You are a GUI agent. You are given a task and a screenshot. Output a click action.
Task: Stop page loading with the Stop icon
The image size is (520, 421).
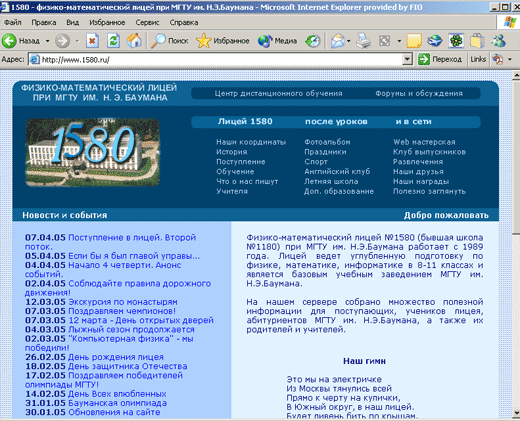[92, 41]
